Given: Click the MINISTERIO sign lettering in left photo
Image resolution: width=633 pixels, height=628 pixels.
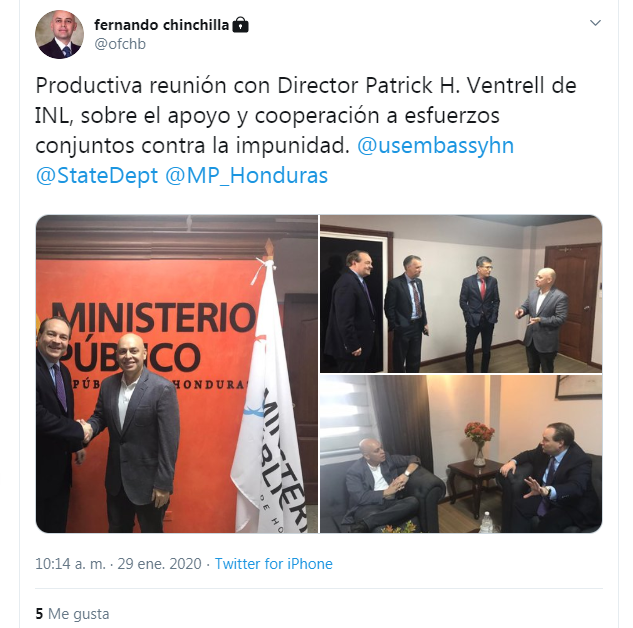Looking at the screenshot, I should point(153,318).
